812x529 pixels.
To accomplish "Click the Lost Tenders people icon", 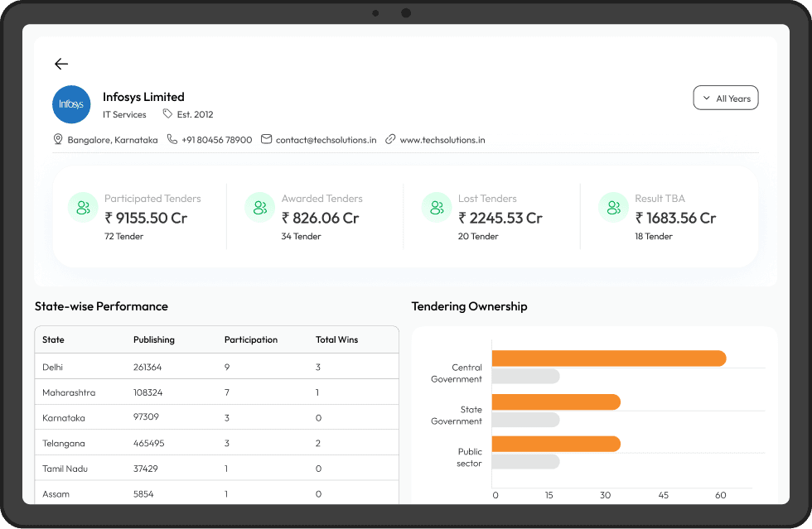I will (x=437, y=207).
